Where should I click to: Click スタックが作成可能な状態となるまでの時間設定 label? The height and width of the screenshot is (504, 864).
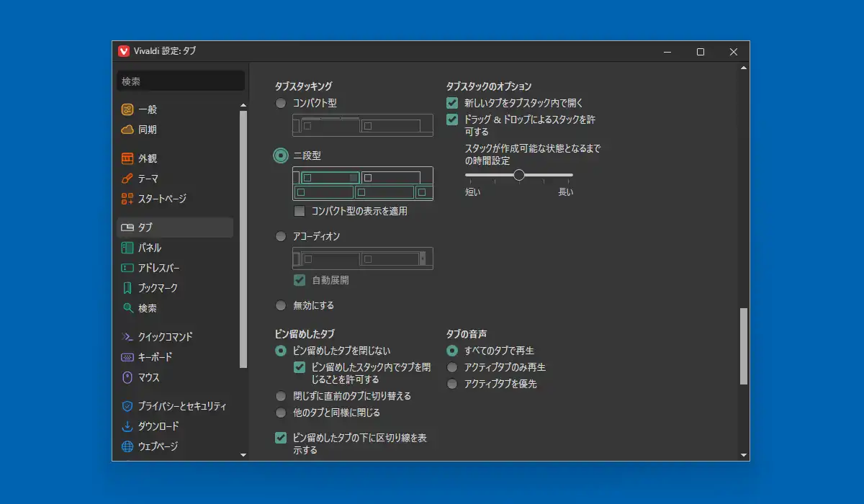point(533,155)
